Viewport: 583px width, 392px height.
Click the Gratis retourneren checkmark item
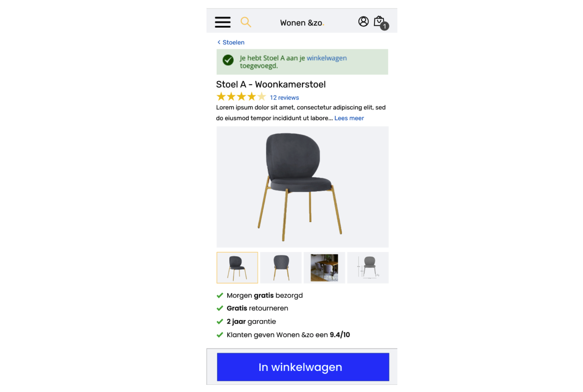[x=252, y=308]
